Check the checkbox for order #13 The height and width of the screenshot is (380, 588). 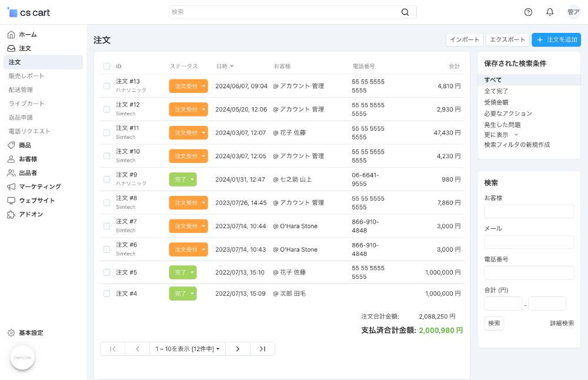click(106, 86)
